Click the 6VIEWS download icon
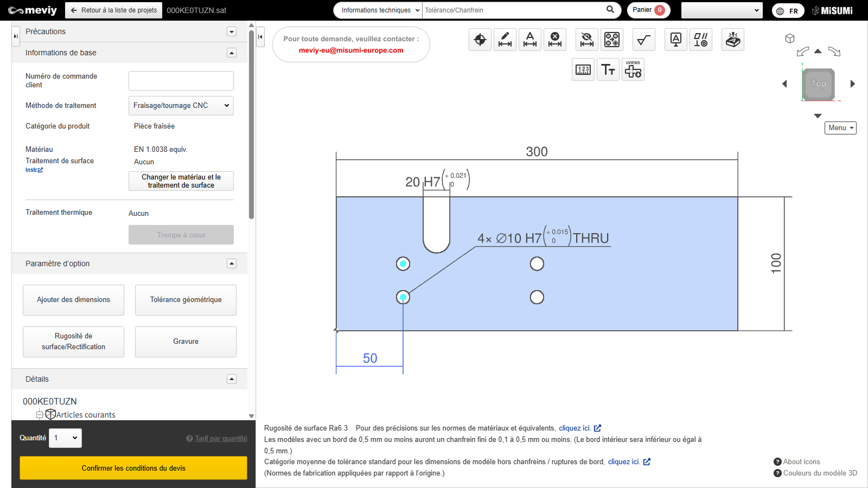The width and height of the screenshot is (868, 488). 633,70
